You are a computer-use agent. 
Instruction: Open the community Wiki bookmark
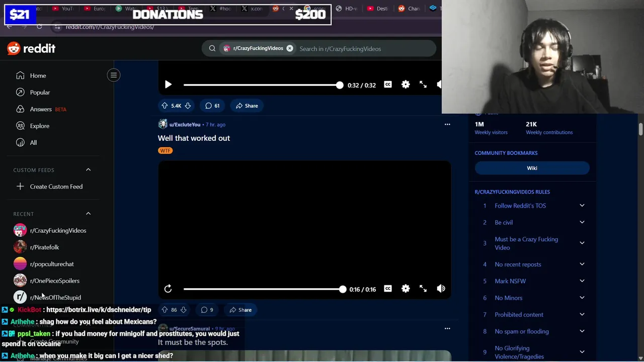(532, 168)
